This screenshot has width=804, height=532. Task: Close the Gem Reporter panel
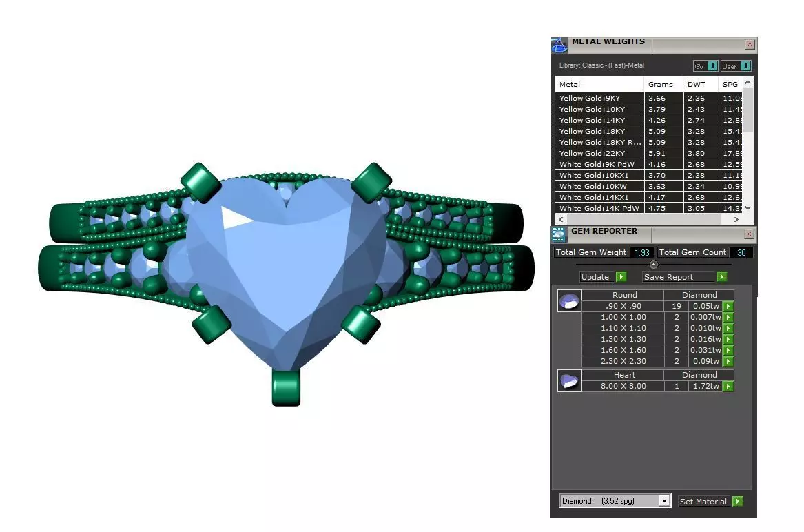pyautogui.click(x=749, y=234)
